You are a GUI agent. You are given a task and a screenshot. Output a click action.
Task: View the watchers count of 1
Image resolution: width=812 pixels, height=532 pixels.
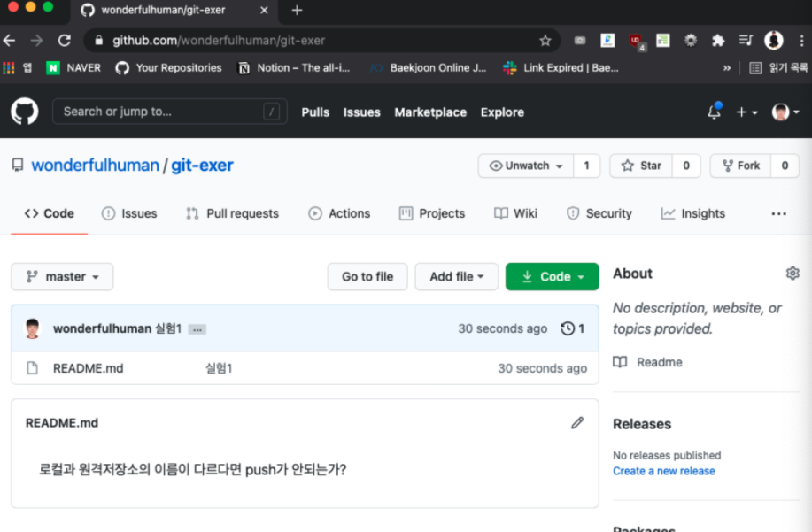tap(587, 166)
